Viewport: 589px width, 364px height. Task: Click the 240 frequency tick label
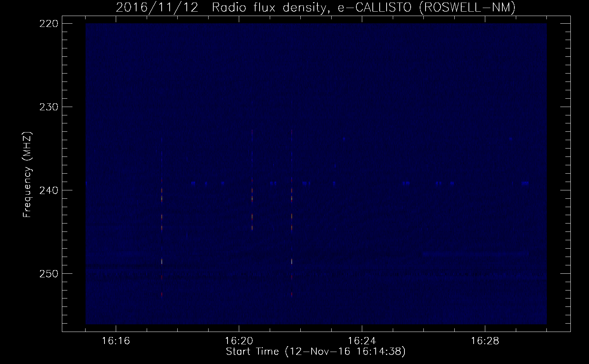[x=48, y=190]
